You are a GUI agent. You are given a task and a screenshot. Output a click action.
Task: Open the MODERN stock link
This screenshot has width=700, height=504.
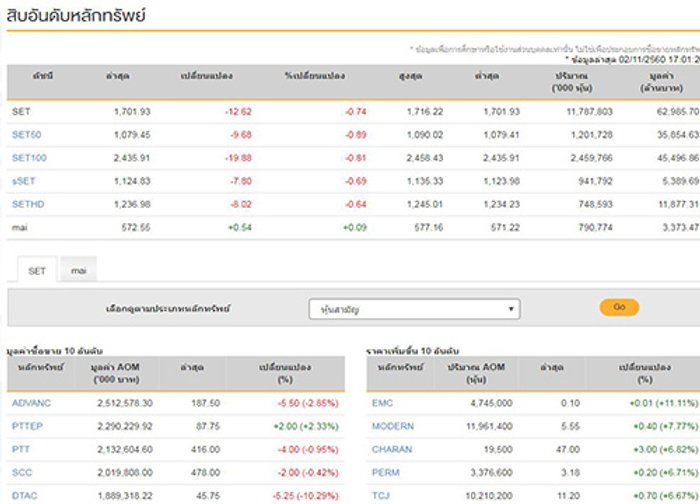point(393,426)
